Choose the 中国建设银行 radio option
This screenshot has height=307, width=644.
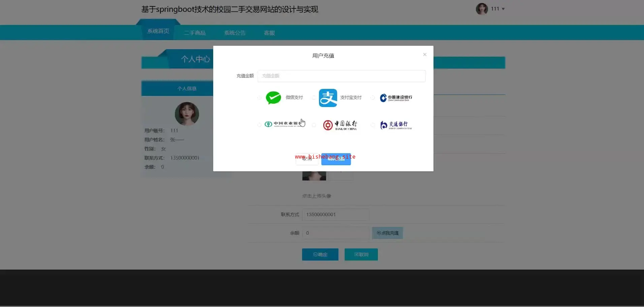[x=373, y=98]
